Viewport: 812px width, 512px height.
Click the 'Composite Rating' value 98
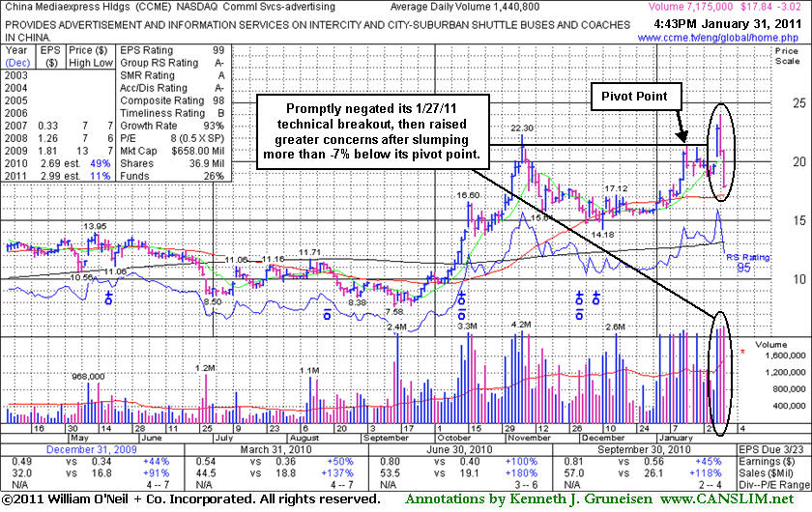pyautogui.click(x=218, y=100)
